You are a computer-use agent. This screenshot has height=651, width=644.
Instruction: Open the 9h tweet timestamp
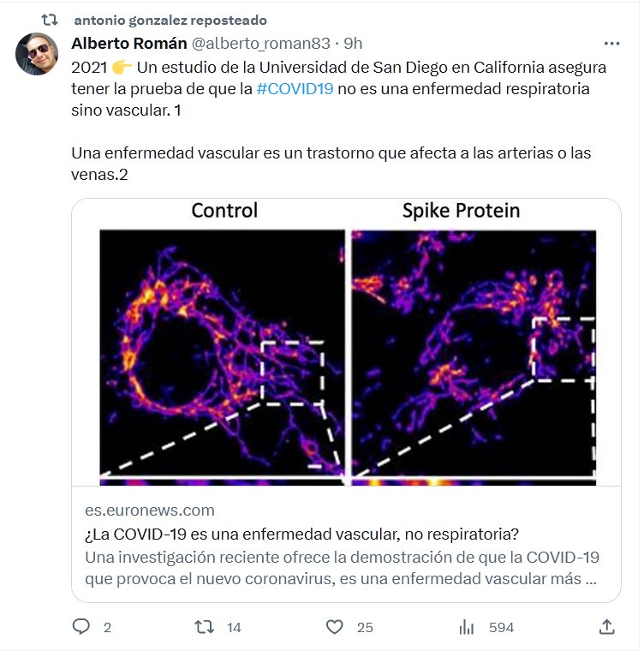(353, 43)
